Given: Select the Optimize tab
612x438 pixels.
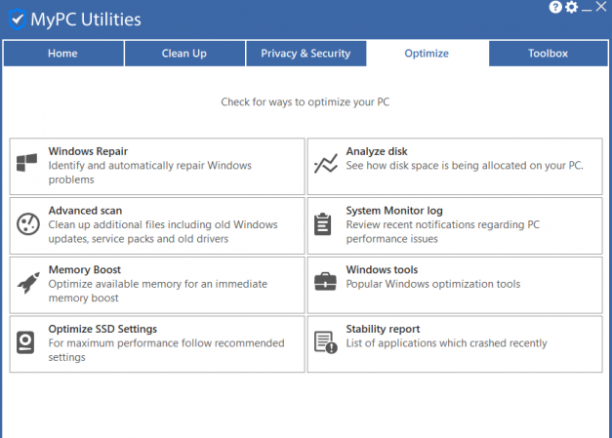Looking at the screenshot, I should coord(427,53).
